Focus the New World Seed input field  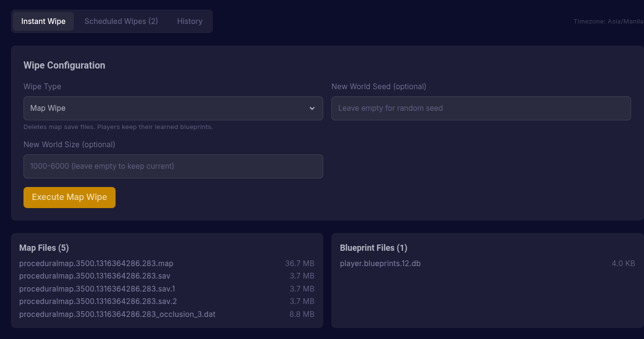480,108
